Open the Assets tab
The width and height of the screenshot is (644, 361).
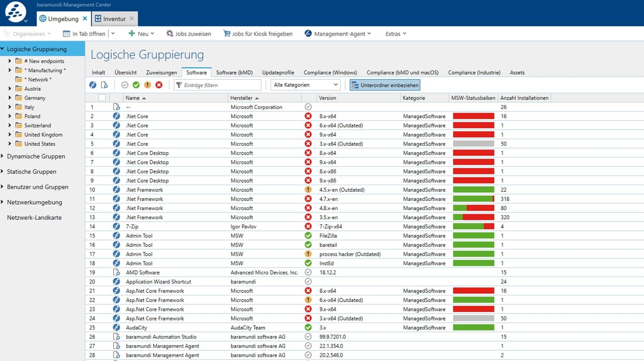pos(517,72)
